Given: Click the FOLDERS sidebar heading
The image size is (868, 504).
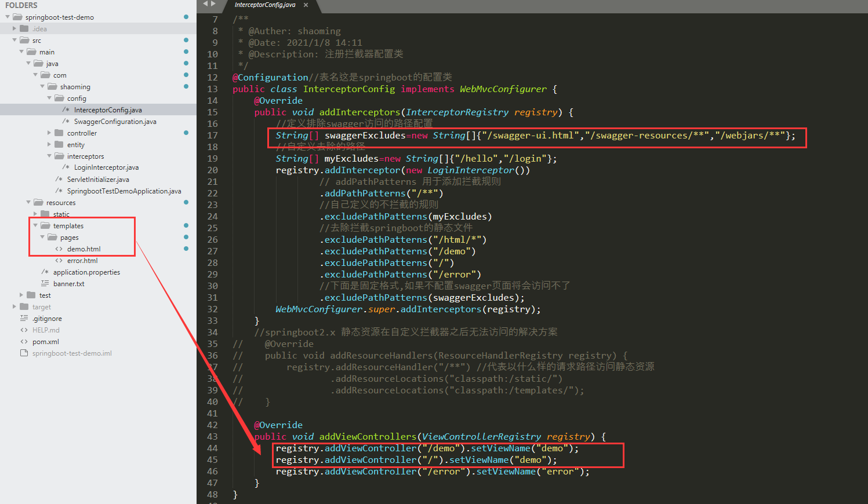Looking at the screenshot, I should coord(21,5).
